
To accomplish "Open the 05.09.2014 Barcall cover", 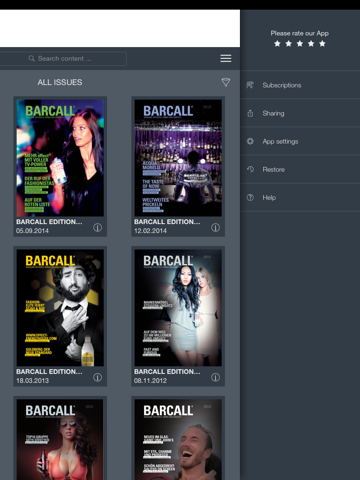I will pos(60,158).
